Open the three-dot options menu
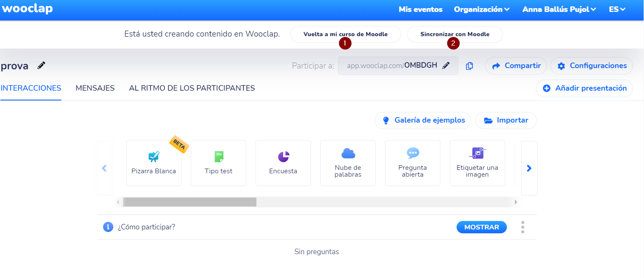The height and width of the screenshot is (278, 644). [523, 227]
